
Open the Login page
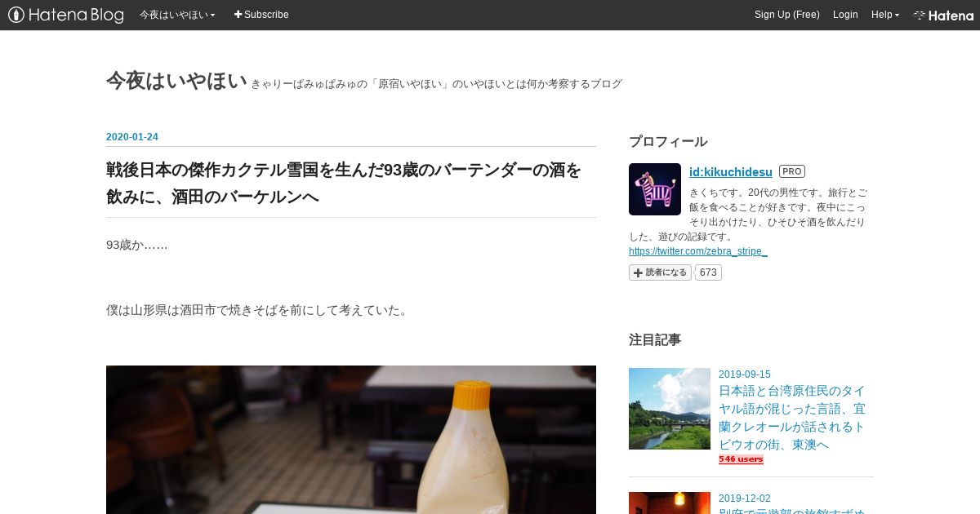(x=845, y=15)
